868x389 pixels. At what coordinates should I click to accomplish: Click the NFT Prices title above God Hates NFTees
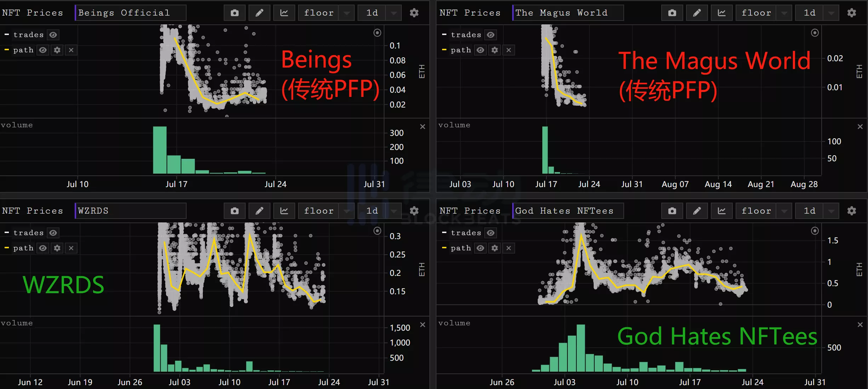(x=470, y=211)
